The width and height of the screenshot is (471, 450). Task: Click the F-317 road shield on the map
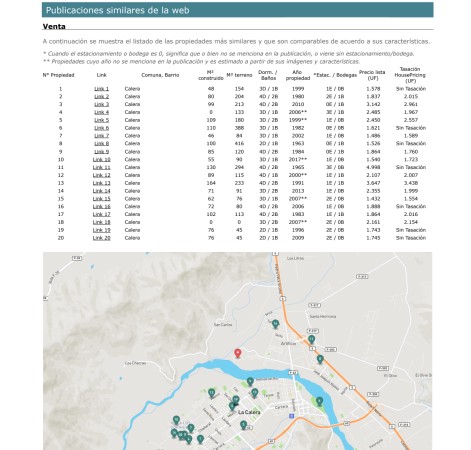tap(312, 331)
